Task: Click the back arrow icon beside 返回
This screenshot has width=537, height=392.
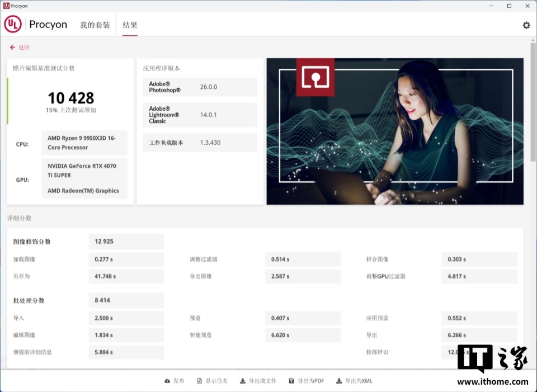Action: coord(12,48)
